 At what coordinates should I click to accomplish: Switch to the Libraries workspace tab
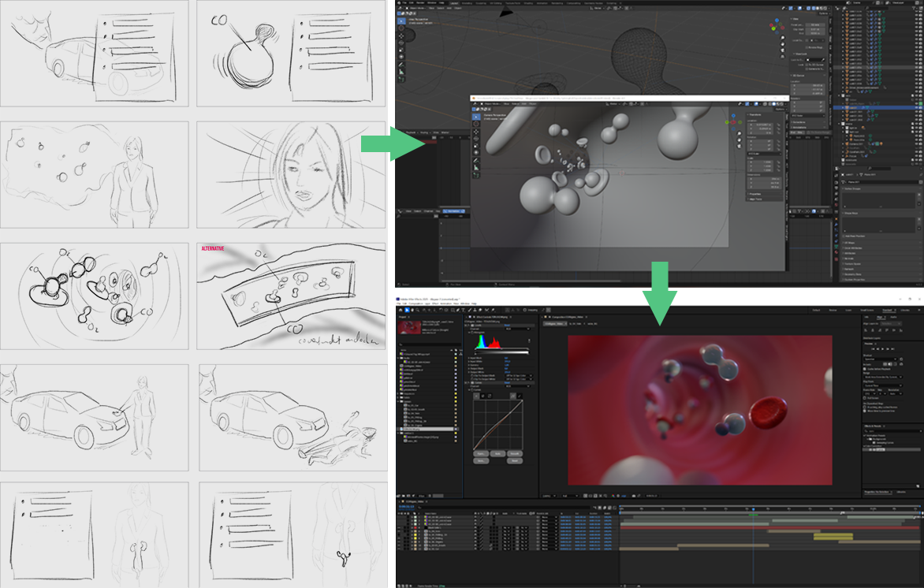(904, 311)
